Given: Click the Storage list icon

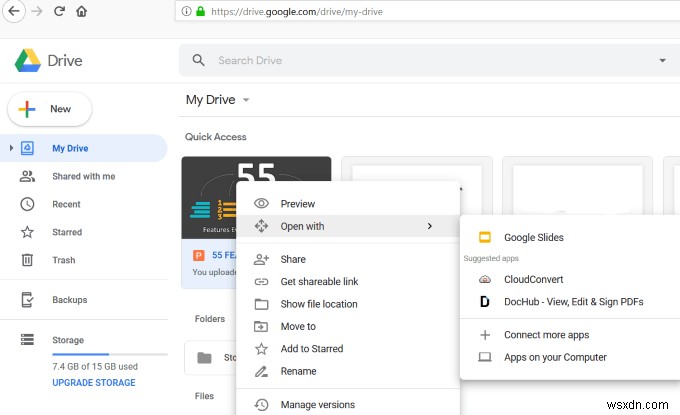Looking at the screenshot, I should pyautogui.click(x=27, y=340).
